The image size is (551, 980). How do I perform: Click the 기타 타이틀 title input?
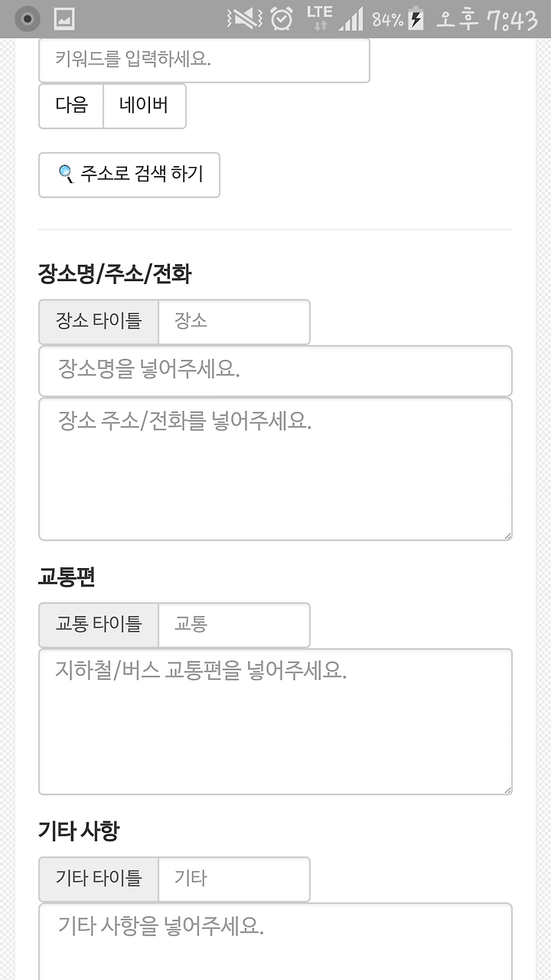point(234,879)
